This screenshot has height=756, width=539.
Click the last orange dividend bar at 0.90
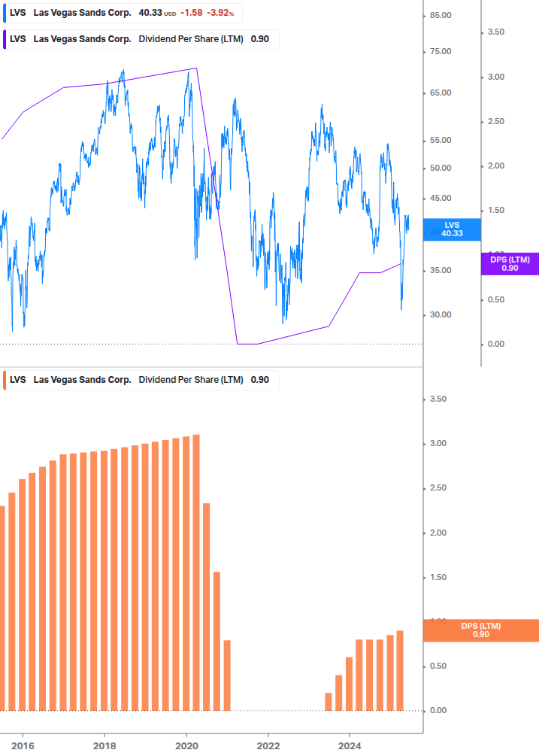400,671
